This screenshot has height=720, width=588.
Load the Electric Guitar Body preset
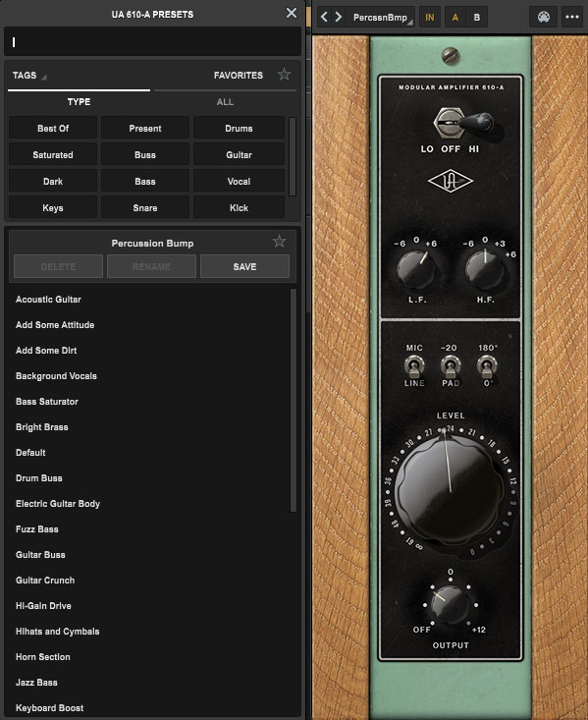57,504
